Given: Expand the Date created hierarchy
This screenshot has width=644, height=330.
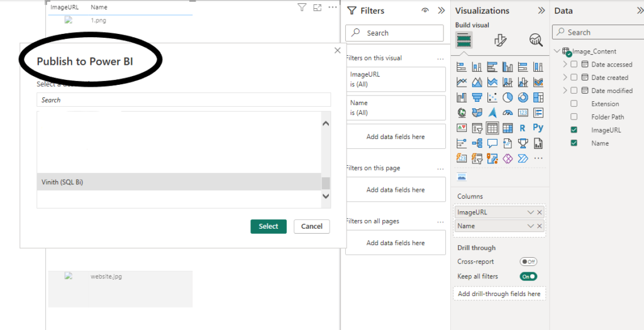Looking at the screenshot, I should coord(565,77).
